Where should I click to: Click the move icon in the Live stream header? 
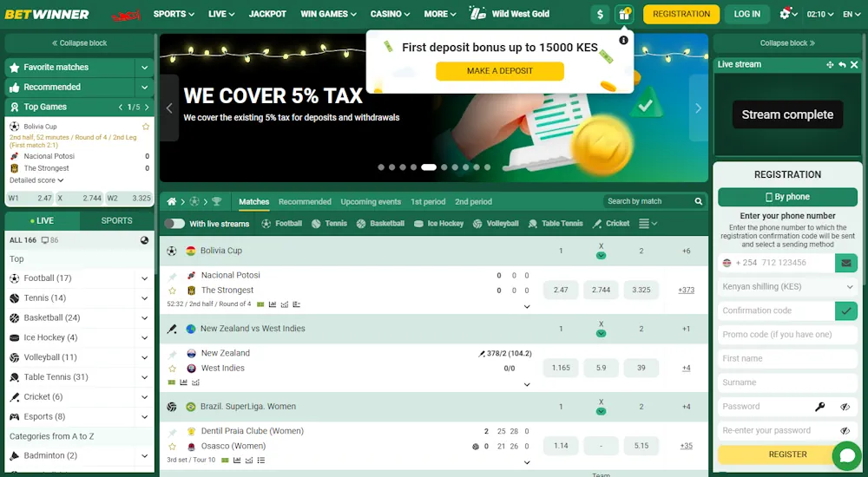point(830,65)
